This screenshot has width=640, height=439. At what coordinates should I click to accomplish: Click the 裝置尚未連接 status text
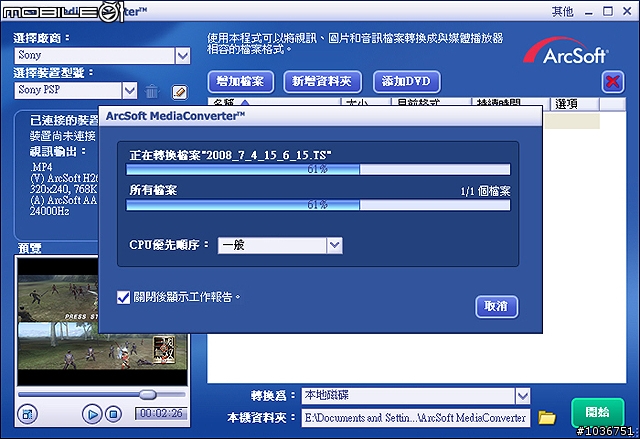pos(63,136)
